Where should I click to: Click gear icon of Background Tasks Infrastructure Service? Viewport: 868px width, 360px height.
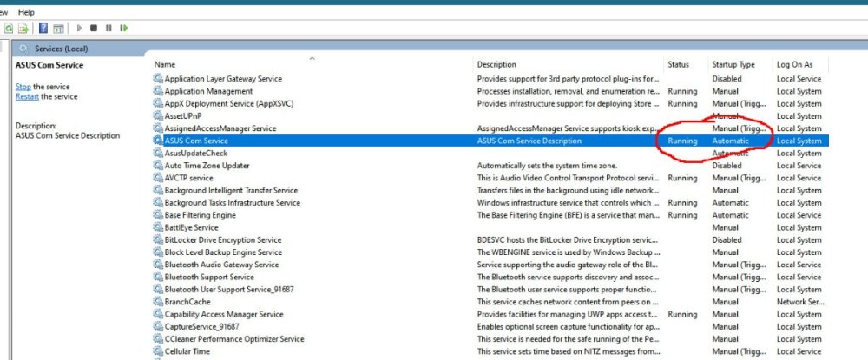pyautogui.click(x=158, y=203)
